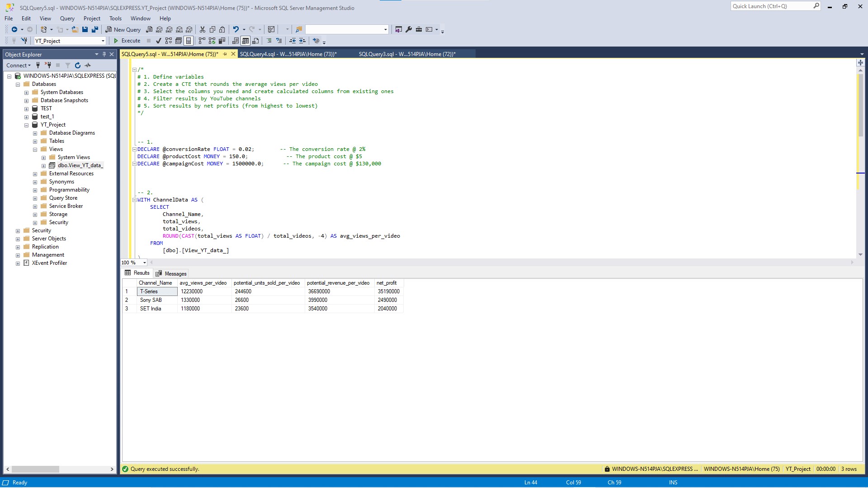Toggle Results to Grid mode
Screen dimensions: 868x488
tap(245, 41)
